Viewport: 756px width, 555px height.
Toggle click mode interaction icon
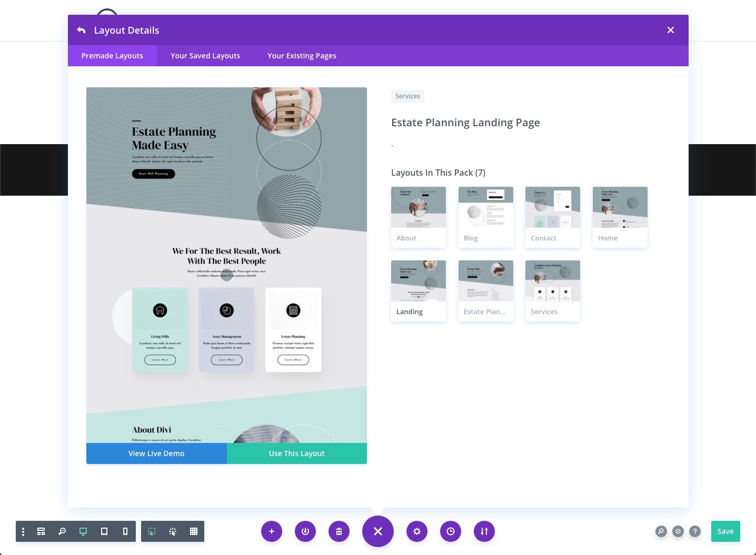[x=173, y=531]
